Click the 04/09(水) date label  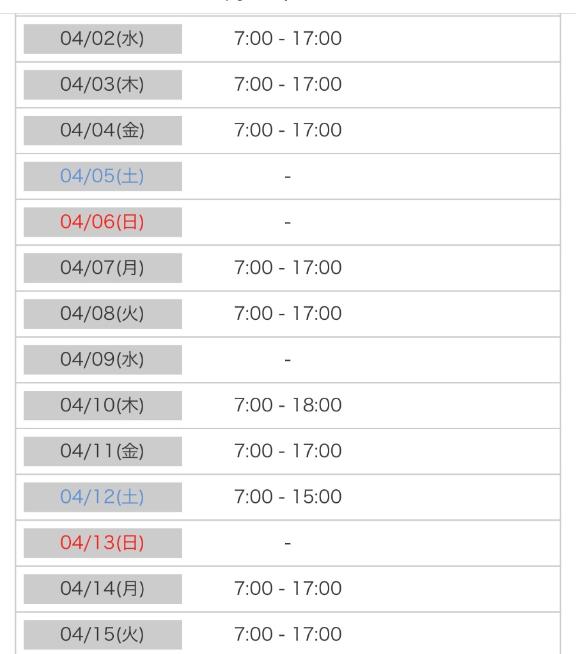[x=103, y=360]
